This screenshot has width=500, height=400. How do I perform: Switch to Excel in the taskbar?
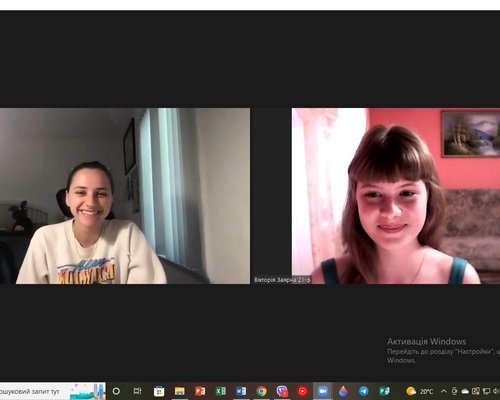click(x=221, y=391)
